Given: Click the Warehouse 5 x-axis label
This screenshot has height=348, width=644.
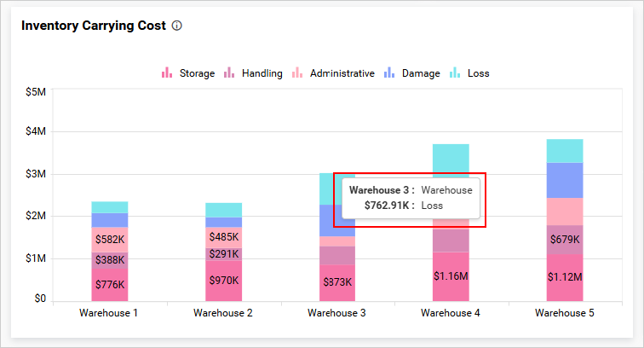Looking at the screenshot, I should (x=564, y=313).
